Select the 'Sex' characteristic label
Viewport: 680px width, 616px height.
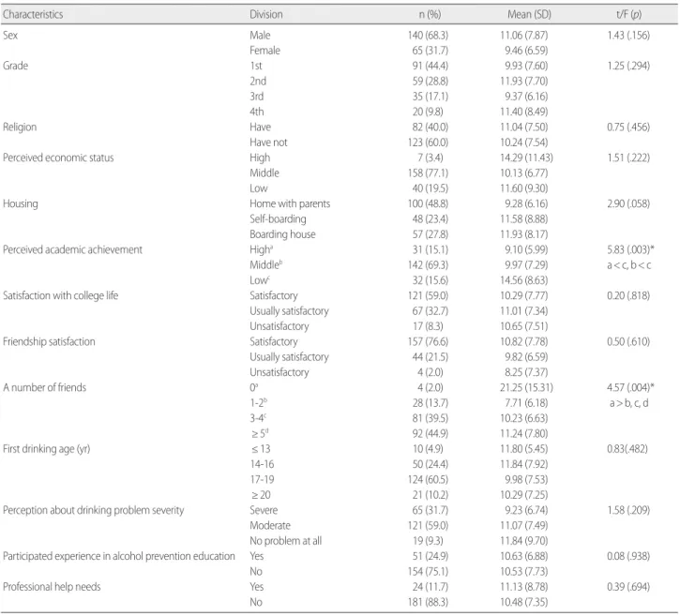[10, 35]
